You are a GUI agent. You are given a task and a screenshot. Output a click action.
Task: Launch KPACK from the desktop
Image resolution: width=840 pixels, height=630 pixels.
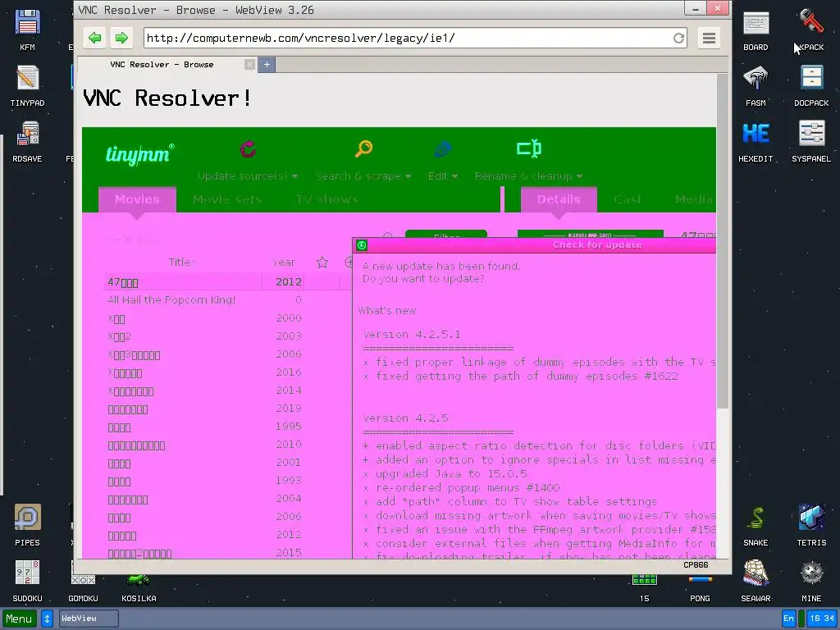pos(811,30)
